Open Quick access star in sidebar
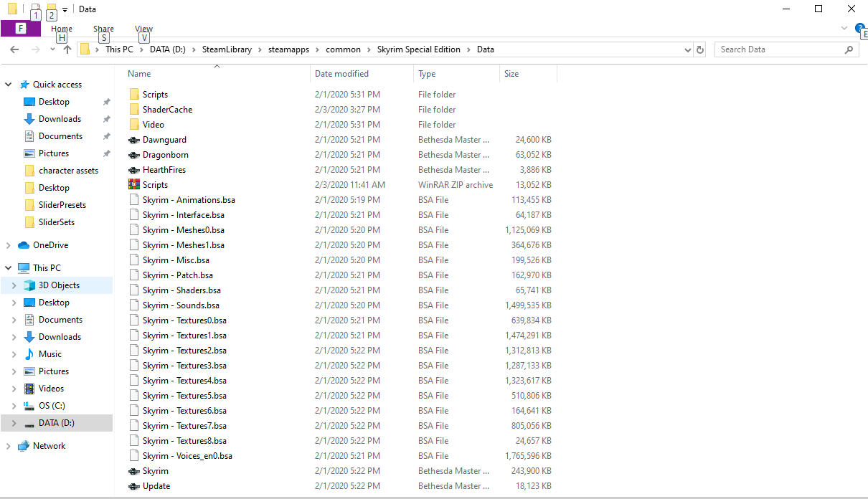868x499 pixels. click(x=25, y=85)
